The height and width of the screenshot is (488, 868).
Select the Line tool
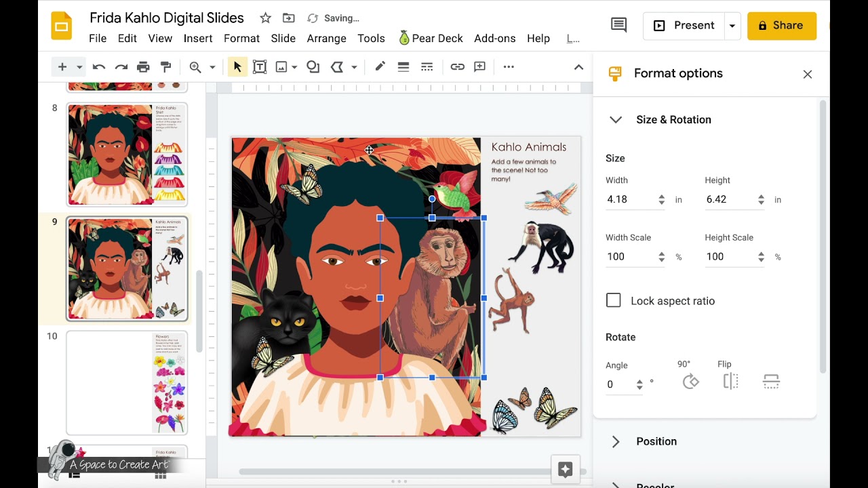click(x=337, y=66)
